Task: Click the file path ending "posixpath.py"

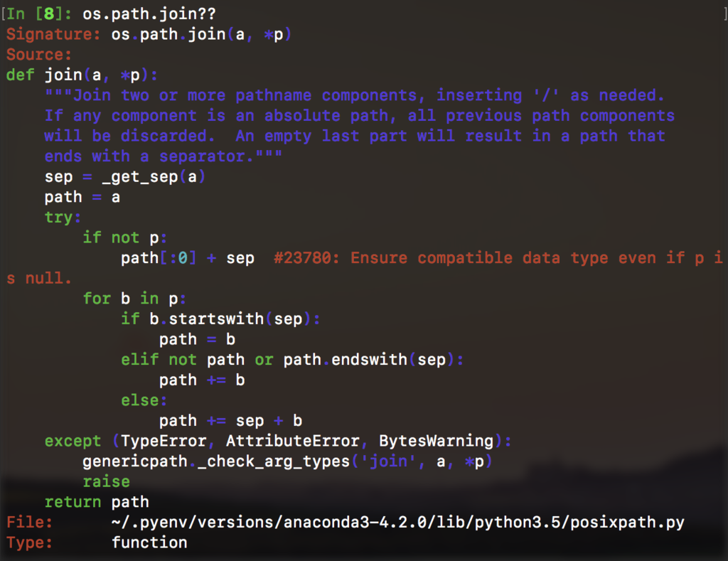Action: [x=398, y=523]
